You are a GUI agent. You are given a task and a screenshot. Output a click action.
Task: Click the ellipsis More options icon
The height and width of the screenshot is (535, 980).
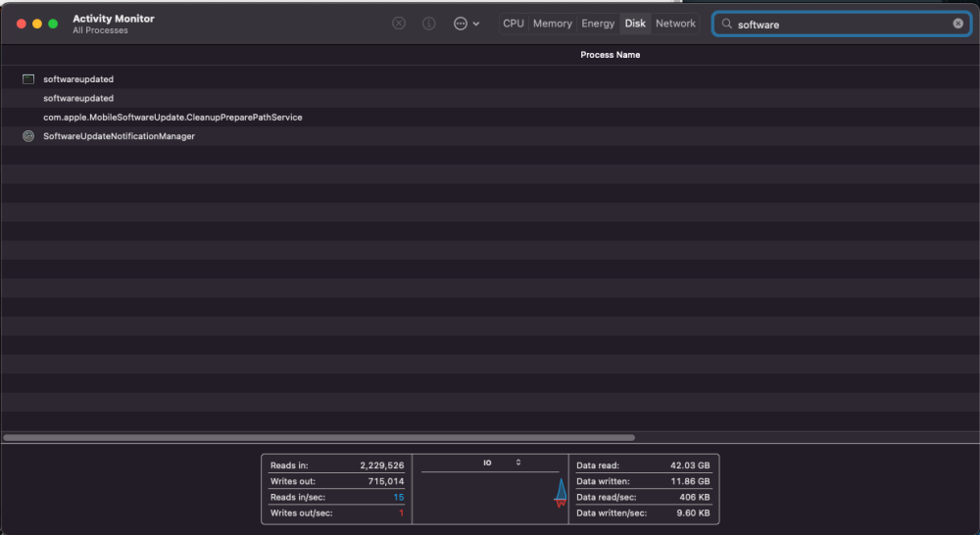[x=461, y=24]
